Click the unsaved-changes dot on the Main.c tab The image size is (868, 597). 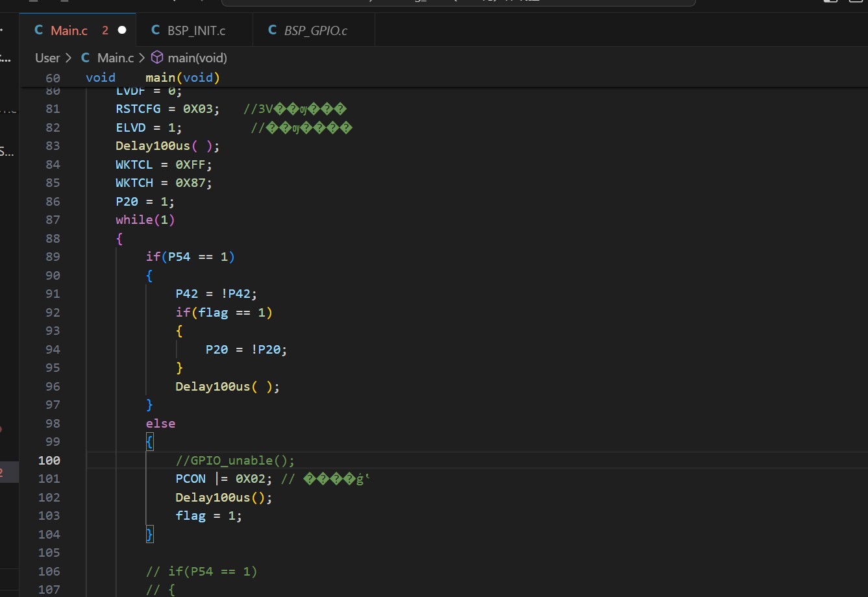(122, 30)
